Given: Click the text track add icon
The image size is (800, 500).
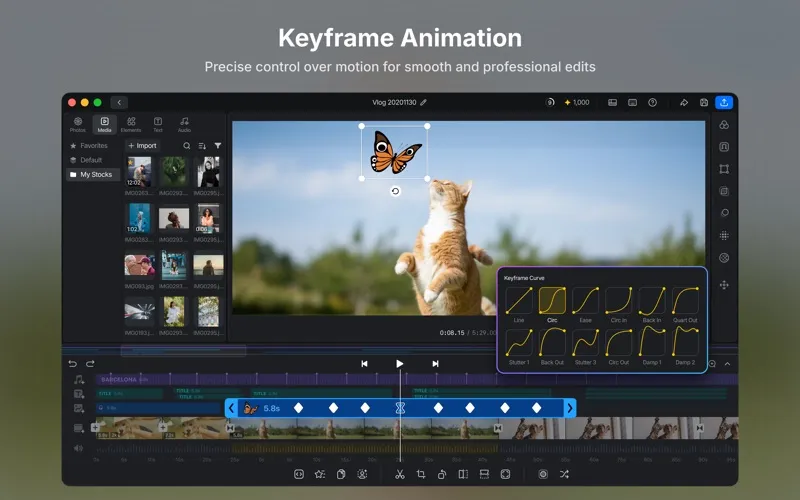Looking at the screenshot, I should [x=79, y=394].
